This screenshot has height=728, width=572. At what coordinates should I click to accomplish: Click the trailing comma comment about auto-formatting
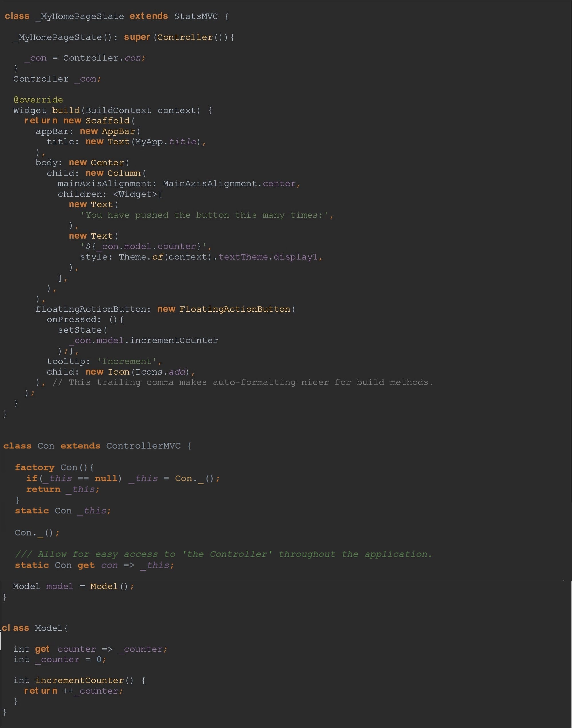pos(243,382)
